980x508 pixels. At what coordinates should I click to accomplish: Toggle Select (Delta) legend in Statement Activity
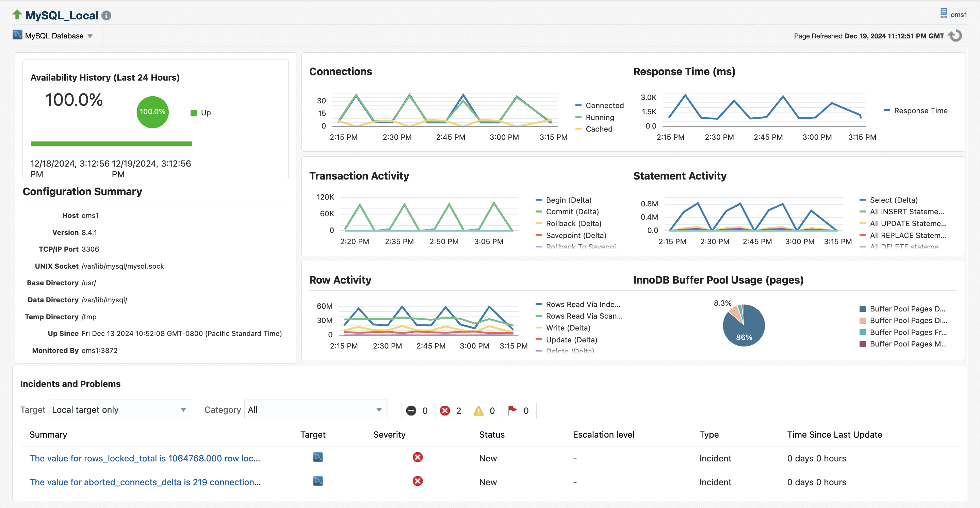893,200
